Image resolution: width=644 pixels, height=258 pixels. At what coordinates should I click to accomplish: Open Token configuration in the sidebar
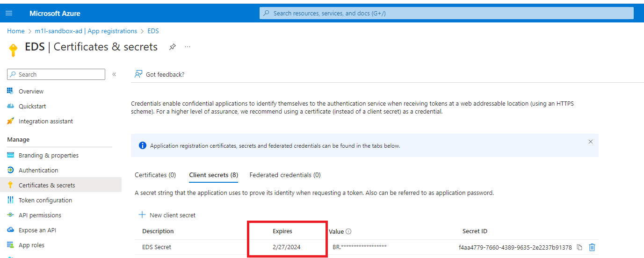[45, 200]
